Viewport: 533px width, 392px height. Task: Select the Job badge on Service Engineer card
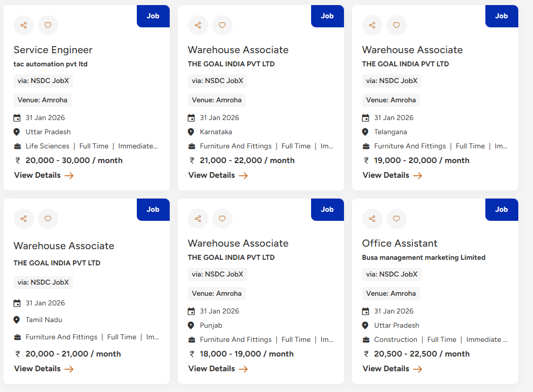point(153,16)
